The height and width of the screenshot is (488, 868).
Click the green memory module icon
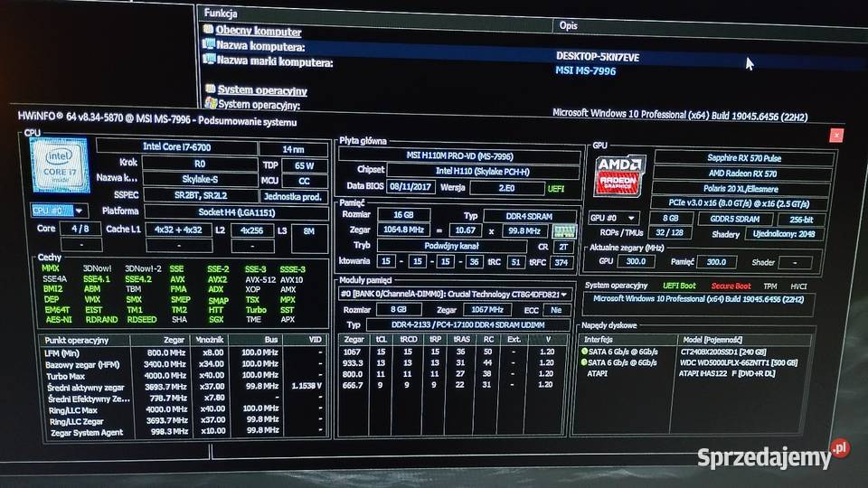click(x=564, y=233)
